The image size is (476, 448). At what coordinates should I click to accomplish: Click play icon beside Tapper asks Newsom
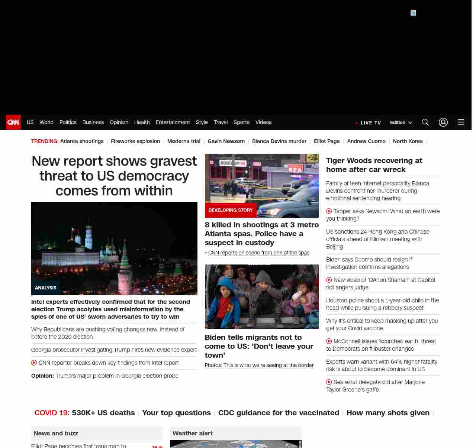[x=329, y=211]
